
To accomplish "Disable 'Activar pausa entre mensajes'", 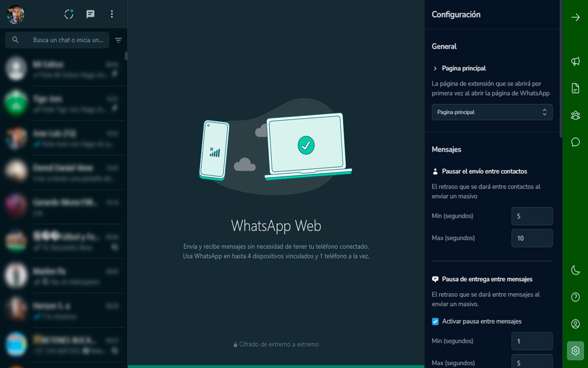I will pos(435,322).
